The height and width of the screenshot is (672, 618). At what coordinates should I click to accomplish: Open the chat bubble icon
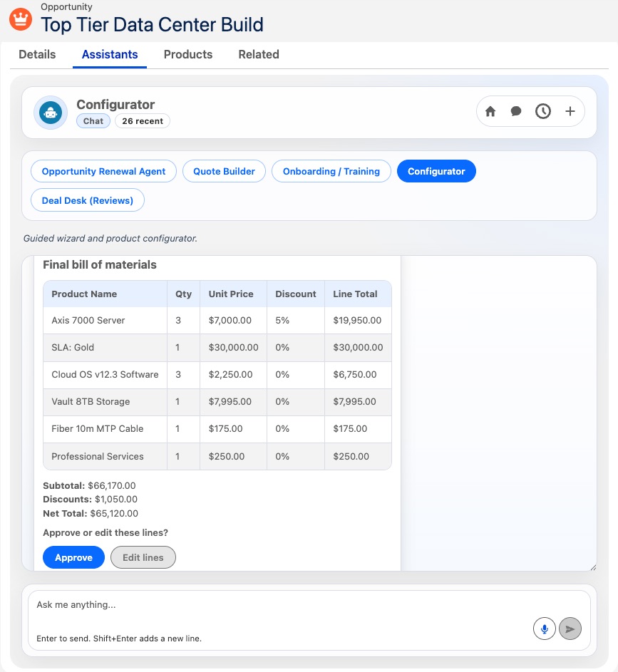tap(516, 111)
